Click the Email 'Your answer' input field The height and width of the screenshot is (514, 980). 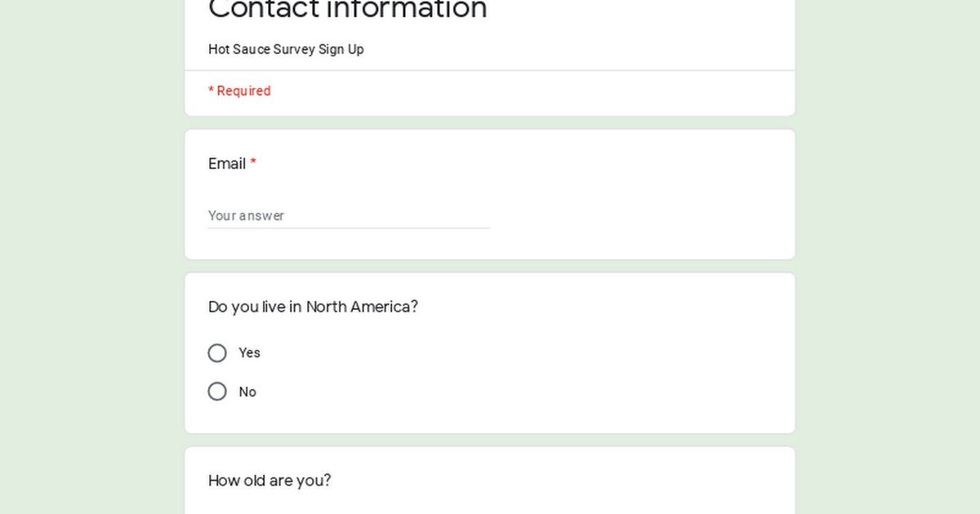click(348, 215)
